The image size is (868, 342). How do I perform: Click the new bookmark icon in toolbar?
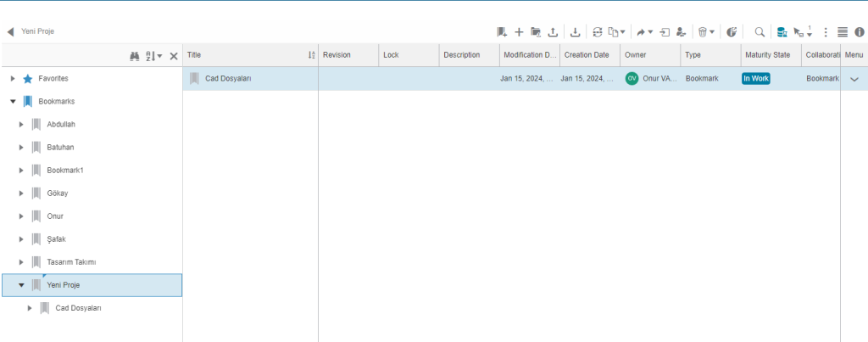(x=502, y=32)
